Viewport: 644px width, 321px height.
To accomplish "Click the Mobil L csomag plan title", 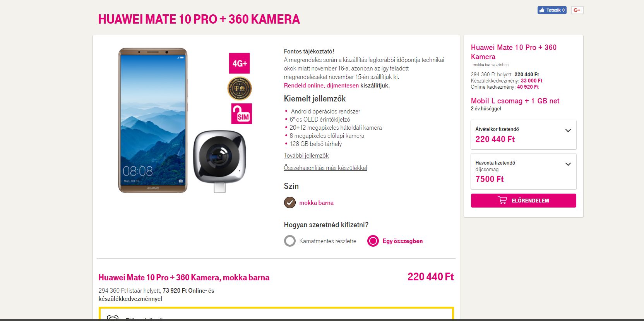I will pos(515,101).
